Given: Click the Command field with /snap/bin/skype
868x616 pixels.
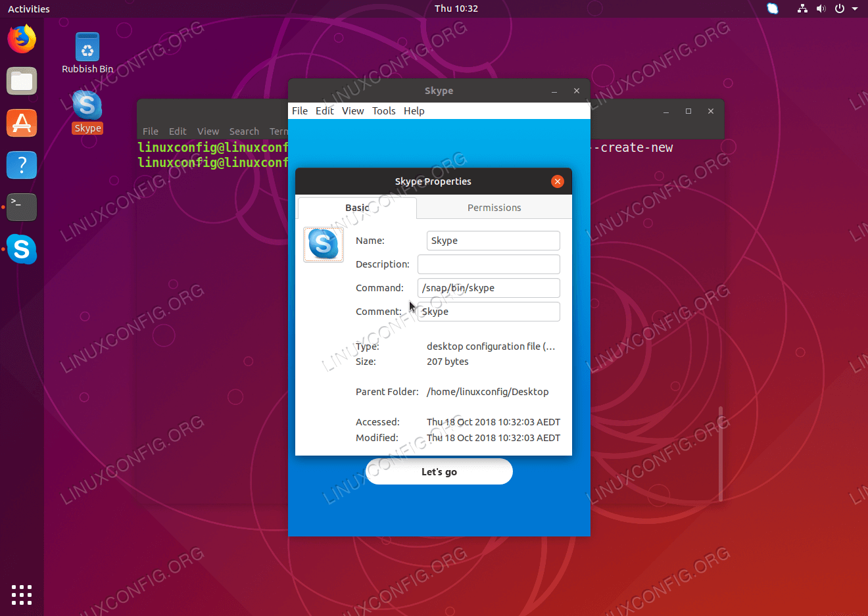Looking at the screenshot, I should point(489,288).
